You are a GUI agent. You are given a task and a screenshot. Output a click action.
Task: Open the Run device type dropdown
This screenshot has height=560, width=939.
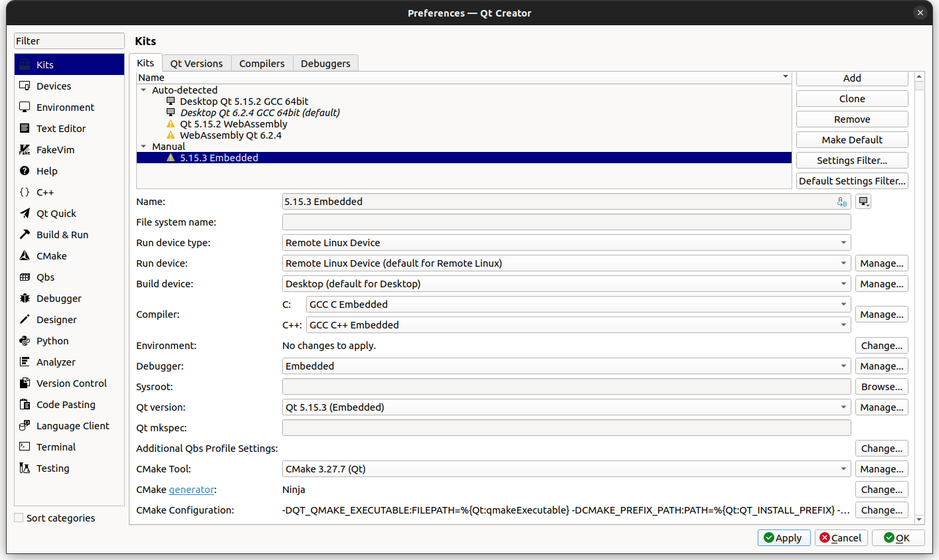(x=566, y=243)
